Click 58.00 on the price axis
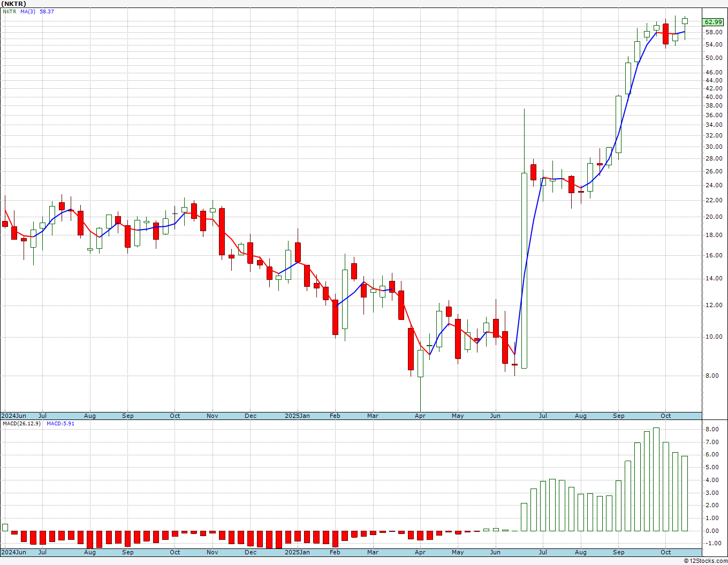 click(x=714, y=32)
